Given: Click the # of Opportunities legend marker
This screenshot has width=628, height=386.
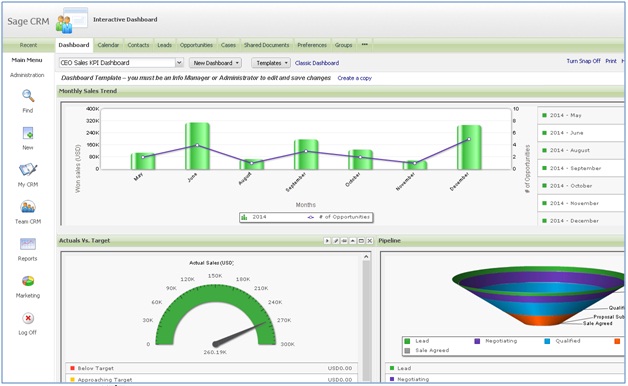Looking at the screenshot, I should tap(311, 217).
